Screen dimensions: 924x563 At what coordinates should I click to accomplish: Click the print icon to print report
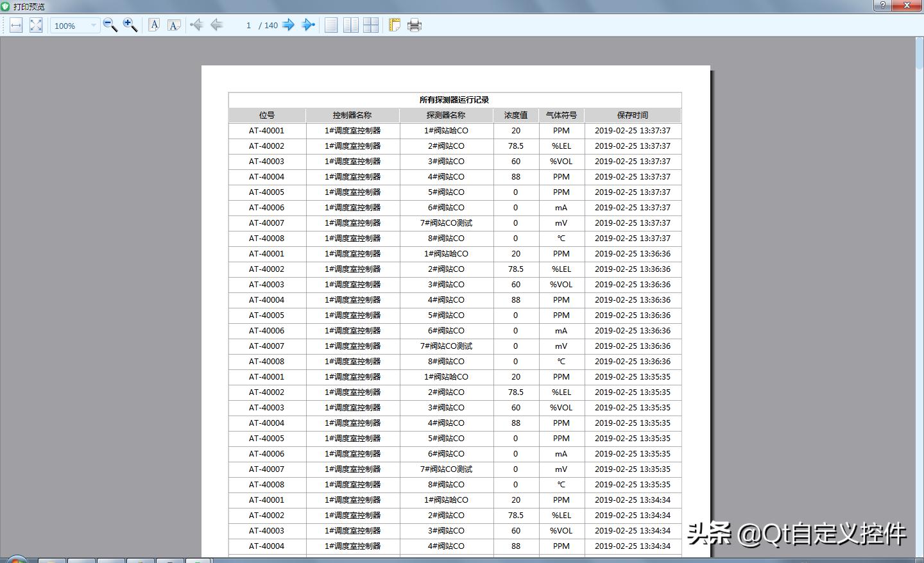point(415,25)
